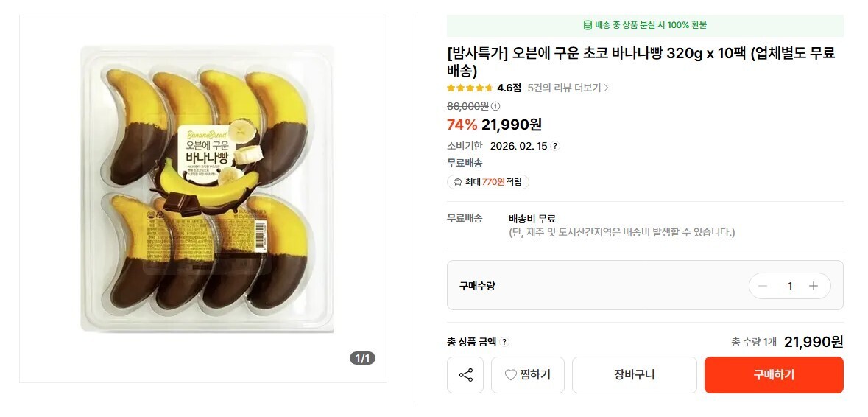Image resolution: width=868 pixels, height=417 pixels.
Task: Increase purchase quantity with the plus button
Action: coord(814,286)
